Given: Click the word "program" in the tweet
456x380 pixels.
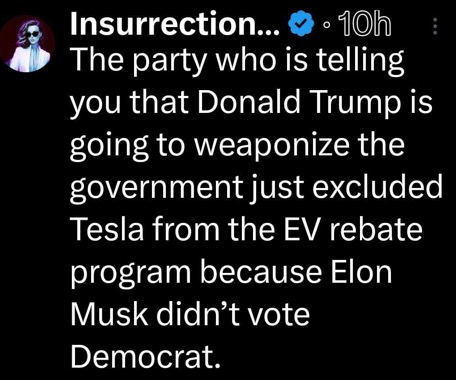Looking at the screenshot, I should pos(130,274).
